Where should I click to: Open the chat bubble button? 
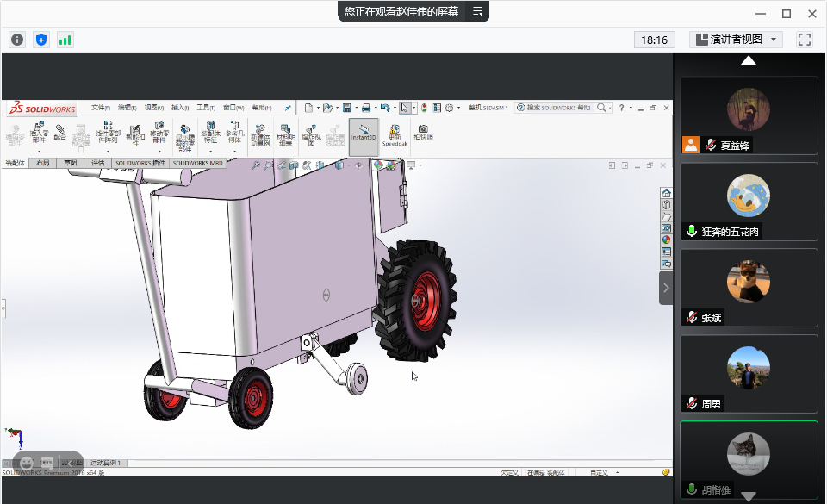47,463
